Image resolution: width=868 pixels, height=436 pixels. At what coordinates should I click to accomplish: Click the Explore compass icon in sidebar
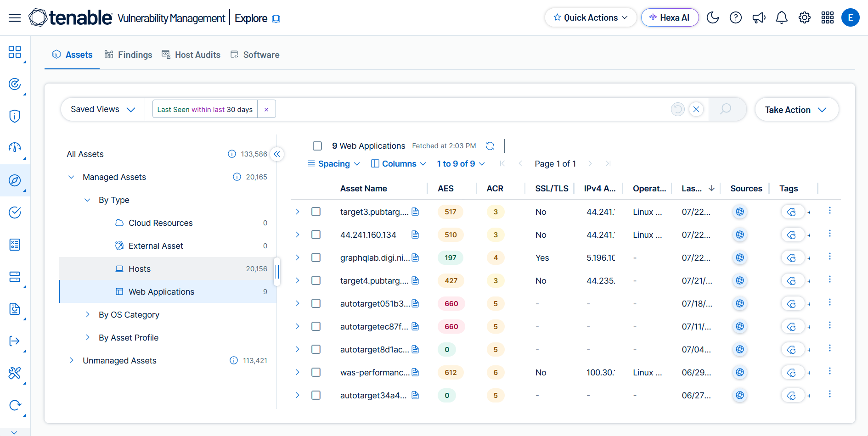[x=15, y=180]
